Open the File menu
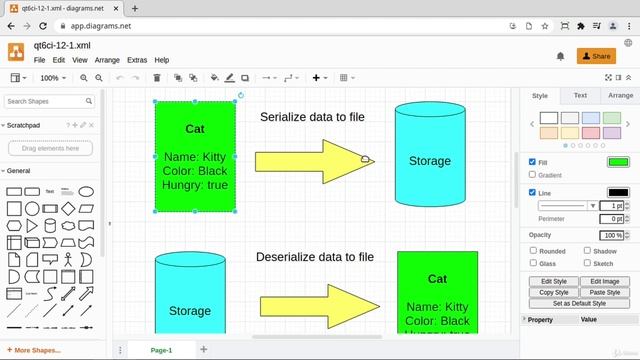Viewport: 640px width, 360px height. pos(40,60)
